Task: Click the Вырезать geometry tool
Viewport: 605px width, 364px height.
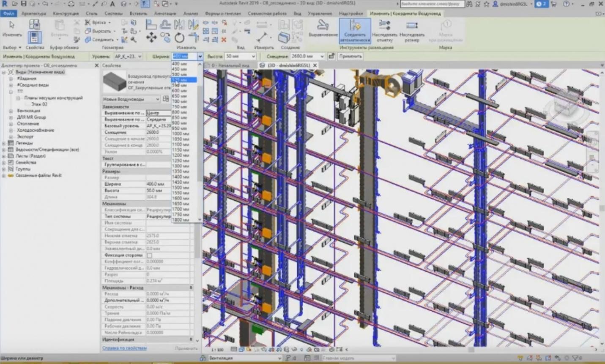Action: (x=101, y=31)
